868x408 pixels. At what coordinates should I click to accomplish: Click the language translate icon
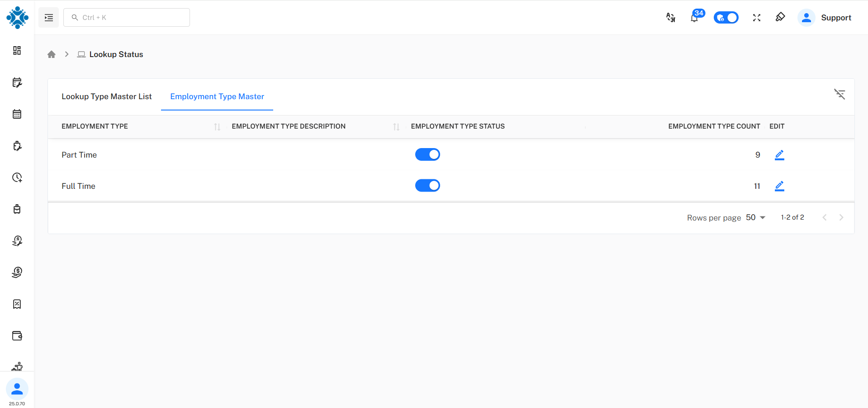671,18
